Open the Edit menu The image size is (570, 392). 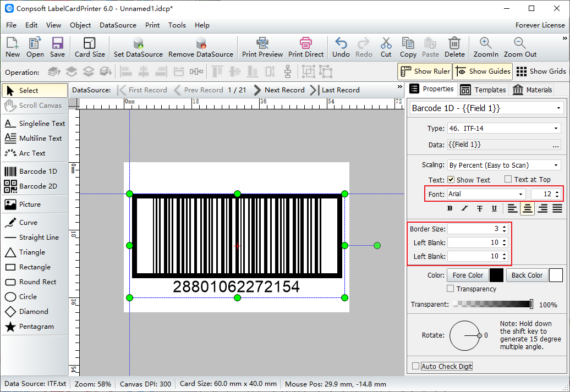click(31, 25)
